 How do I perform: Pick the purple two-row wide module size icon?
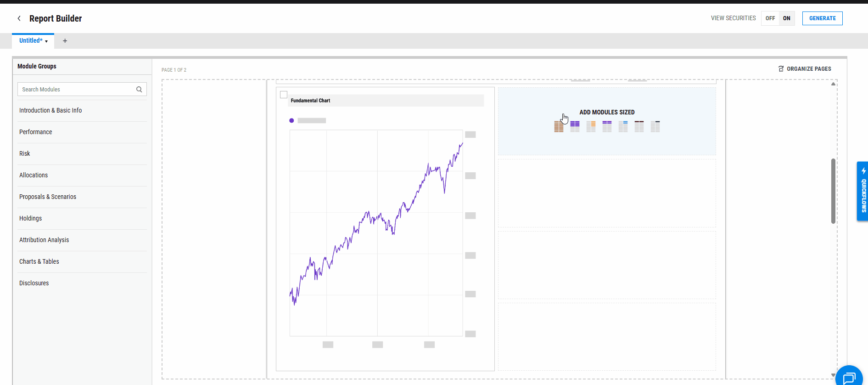point(607,126)
